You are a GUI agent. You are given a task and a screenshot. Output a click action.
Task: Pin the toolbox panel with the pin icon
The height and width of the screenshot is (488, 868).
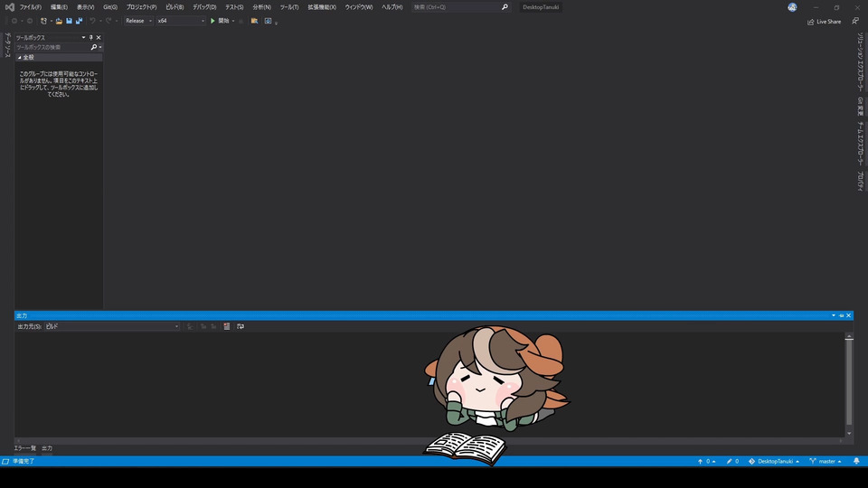90,38
